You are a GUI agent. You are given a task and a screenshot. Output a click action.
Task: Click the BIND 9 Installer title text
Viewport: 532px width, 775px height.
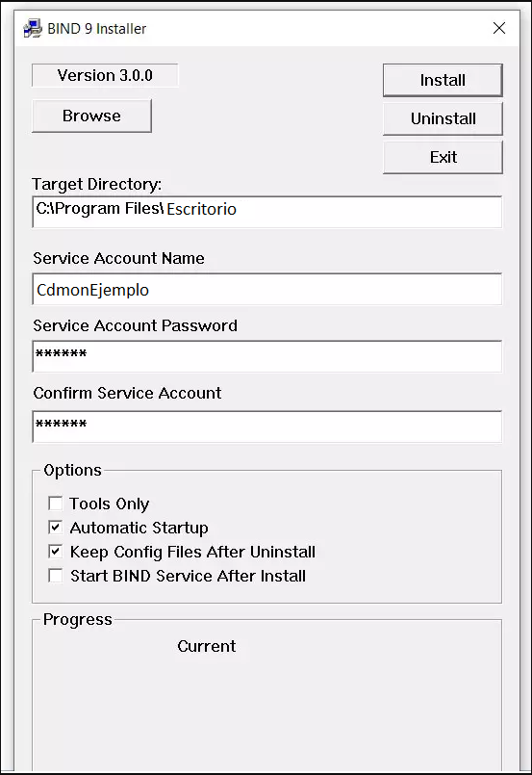click(97, 29)
